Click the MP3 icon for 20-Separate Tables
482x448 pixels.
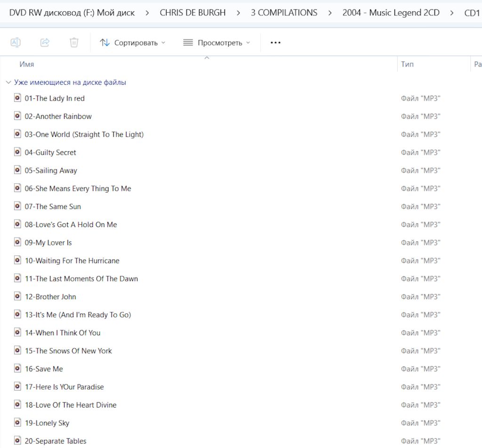17,440
